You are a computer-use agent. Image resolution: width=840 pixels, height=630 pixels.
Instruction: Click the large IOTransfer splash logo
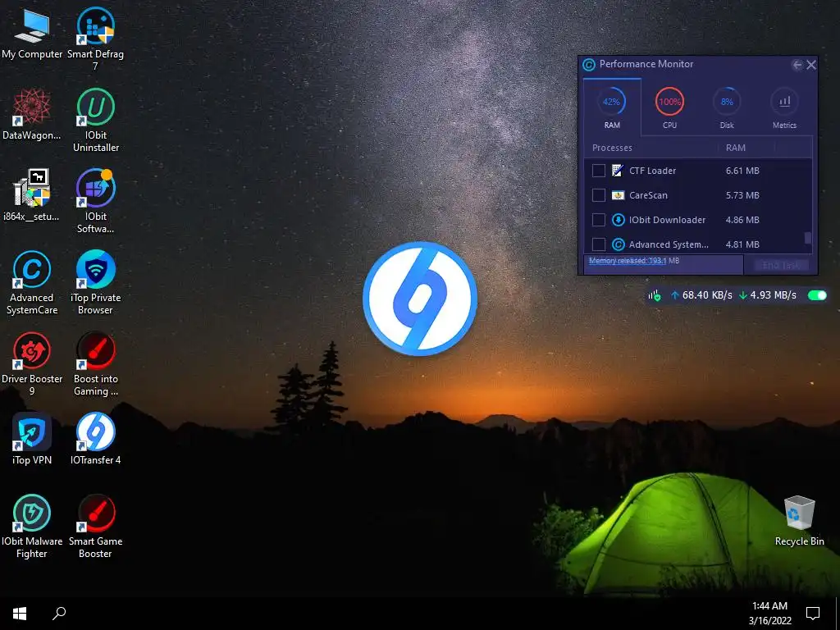420,299
